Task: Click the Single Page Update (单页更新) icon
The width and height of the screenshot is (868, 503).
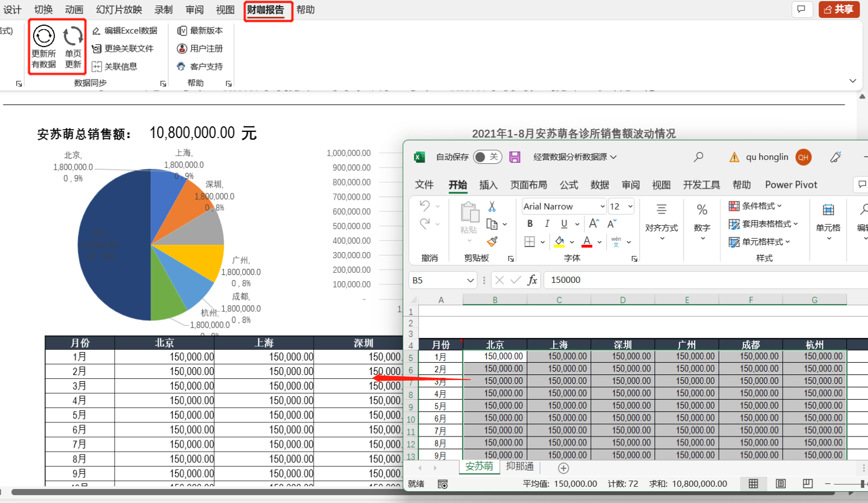Action: (73, 37)
